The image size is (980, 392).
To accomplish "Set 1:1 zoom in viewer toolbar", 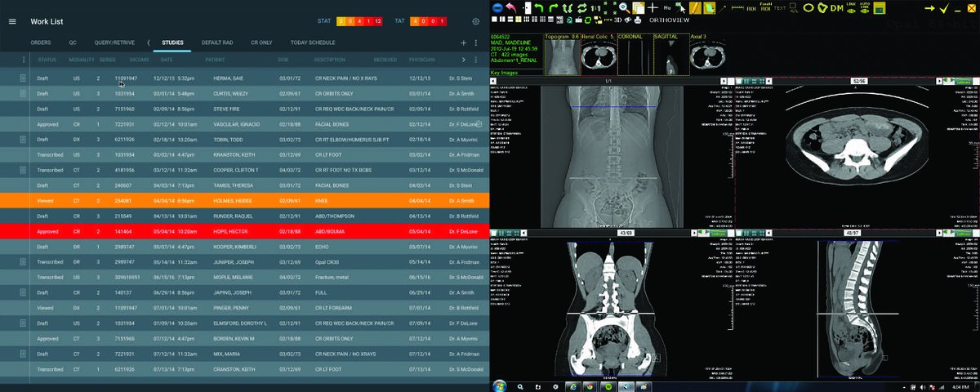I will 595,8.
